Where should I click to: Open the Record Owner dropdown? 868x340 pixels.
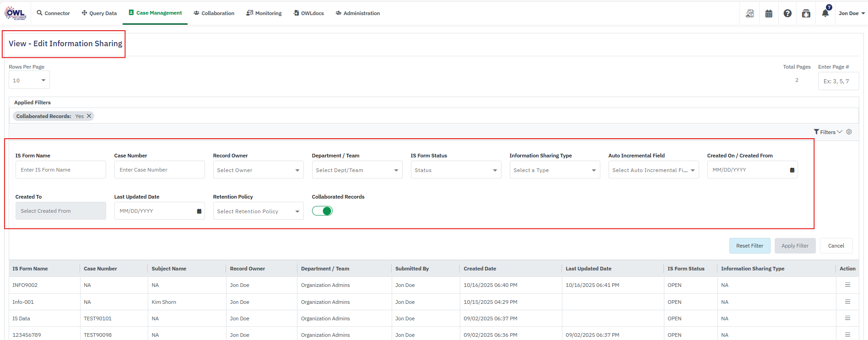point(258,170)
